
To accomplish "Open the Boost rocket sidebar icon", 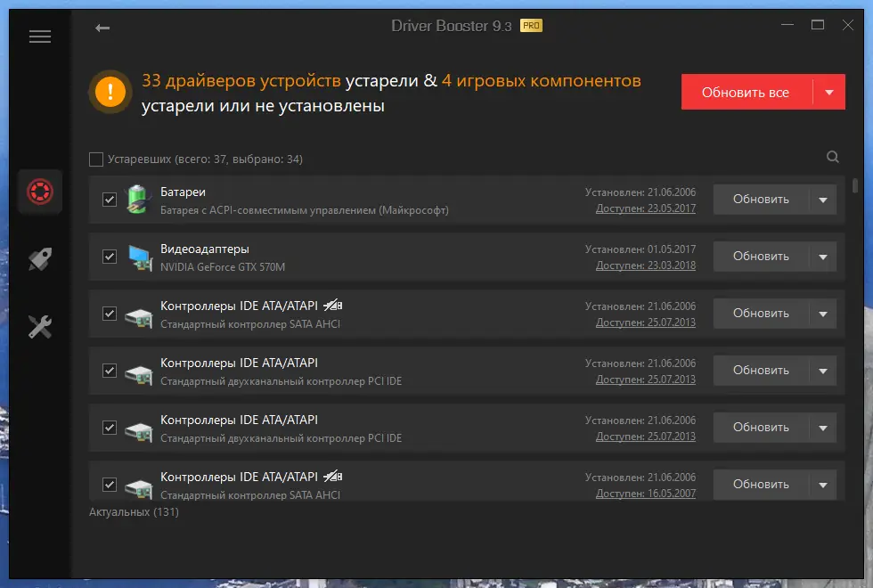I will 40,259.
